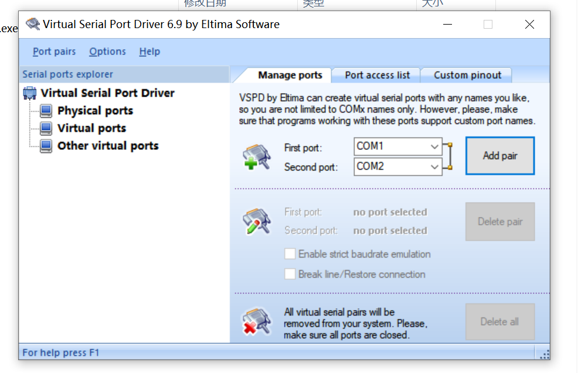Click the delete all connector icon with red X
The height and width of the screenshot is (373, 588).
click(x=257, y=321)
